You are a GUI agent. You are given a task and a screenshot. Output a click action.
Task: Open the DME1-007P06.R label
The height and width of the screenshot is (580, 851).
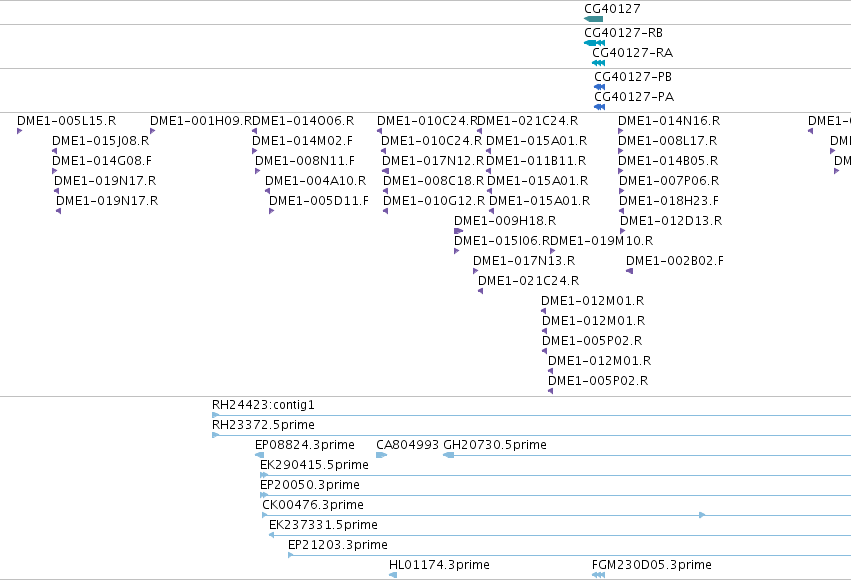click(x=669, y=181)
